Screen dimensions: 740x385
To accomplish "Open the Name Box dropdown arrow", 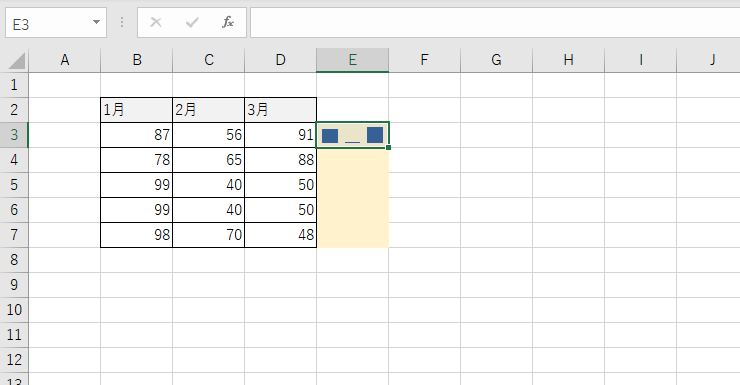I will pyautogui.click(x=96, y=22).
